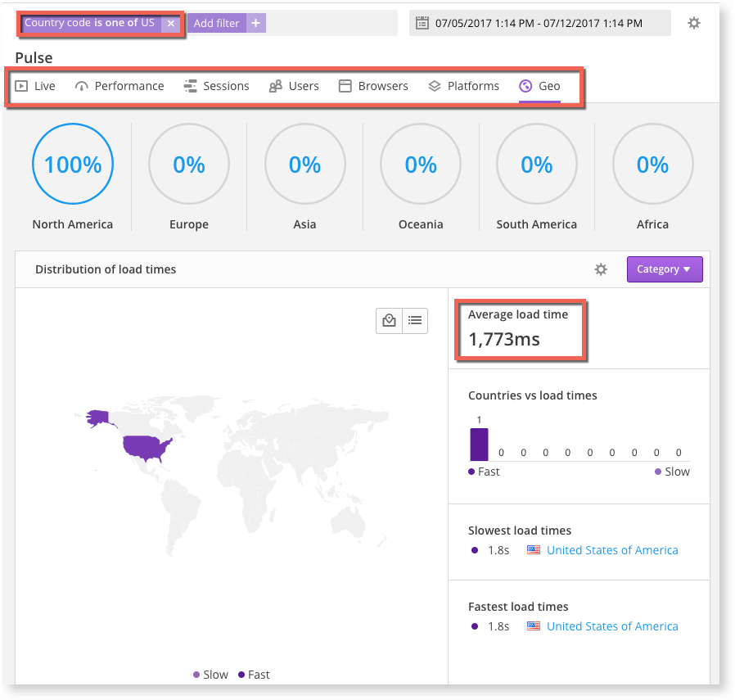This screenshot has height=700, width=735.
Task: Select the Browsers icon
Action: pos(346,85)
